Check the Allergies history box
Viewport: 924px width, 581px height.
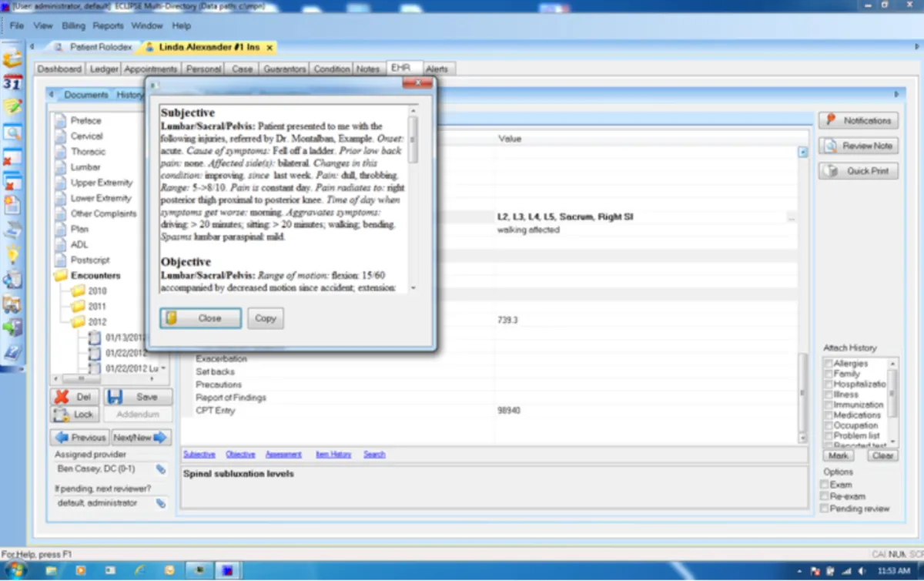(x=829, y=364)
